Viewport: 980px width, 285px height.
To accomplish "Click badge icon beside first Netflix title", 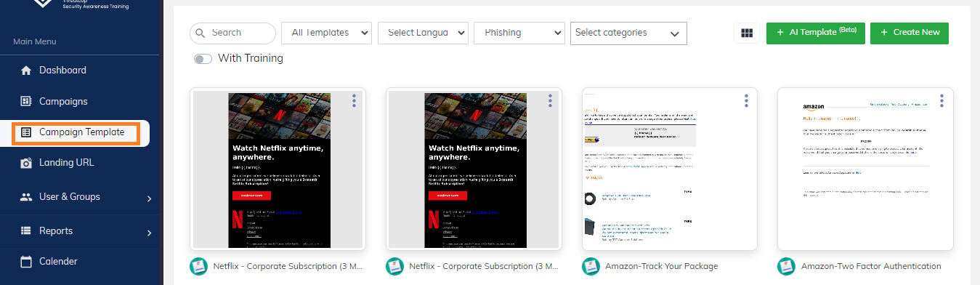I will pos(198,266).
